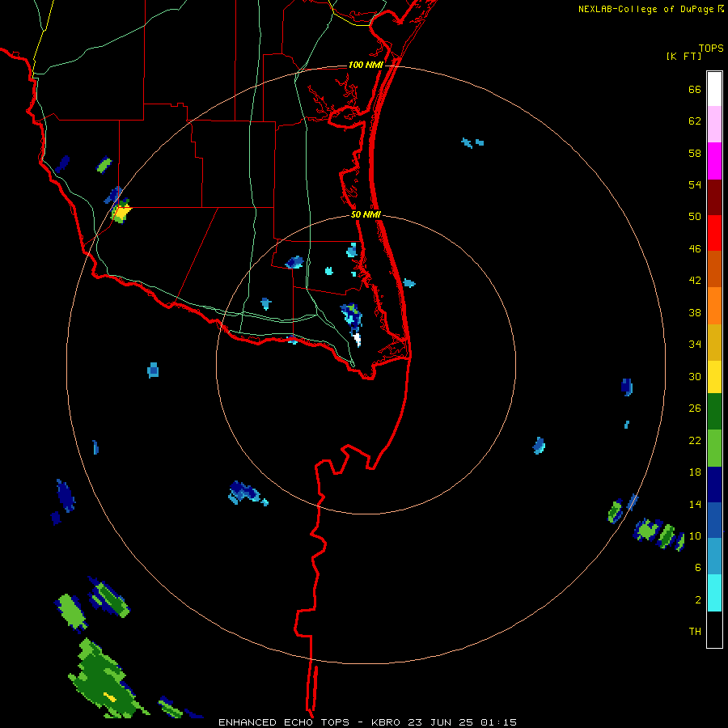Click the navy legend swatch near 14
Screen dimensions: 728x728
714,485
